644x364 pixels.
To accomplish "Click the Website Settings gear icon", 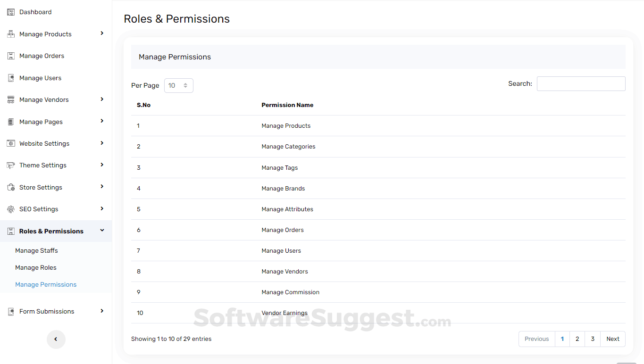I will tap(10, 143).
